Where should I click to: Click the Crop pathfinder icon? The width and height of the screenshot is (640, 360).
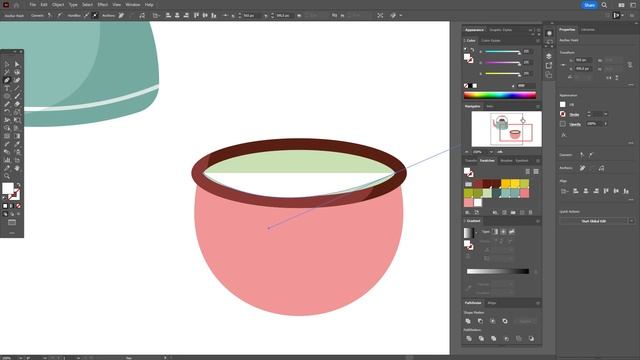pos(506,338)
